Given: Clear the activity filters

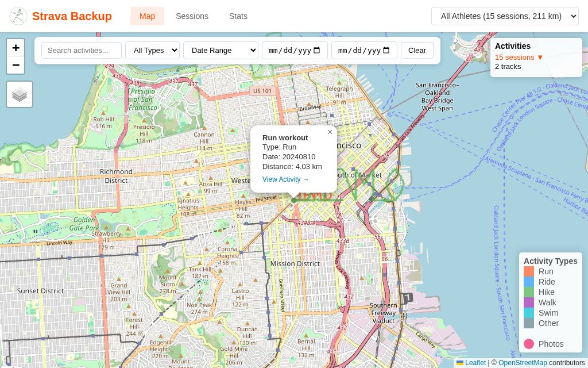Looking at the screenshot, I should pos(417,51).
